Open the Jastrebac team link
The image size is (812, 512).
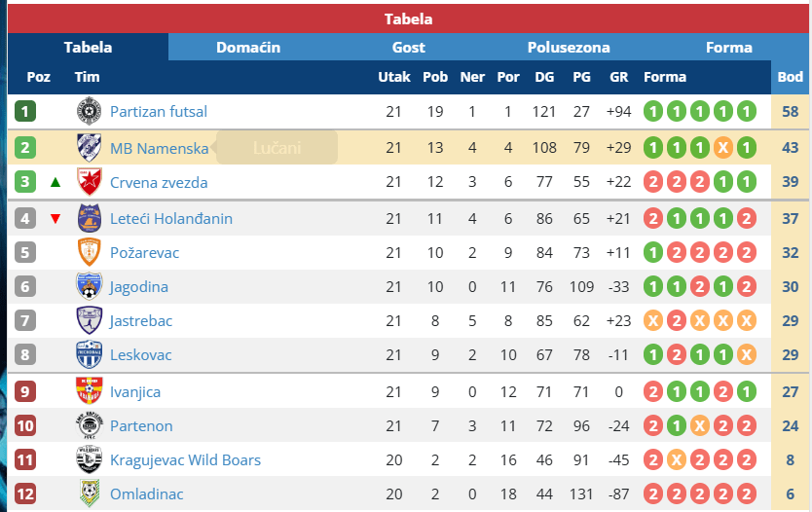tap(141, 320)
